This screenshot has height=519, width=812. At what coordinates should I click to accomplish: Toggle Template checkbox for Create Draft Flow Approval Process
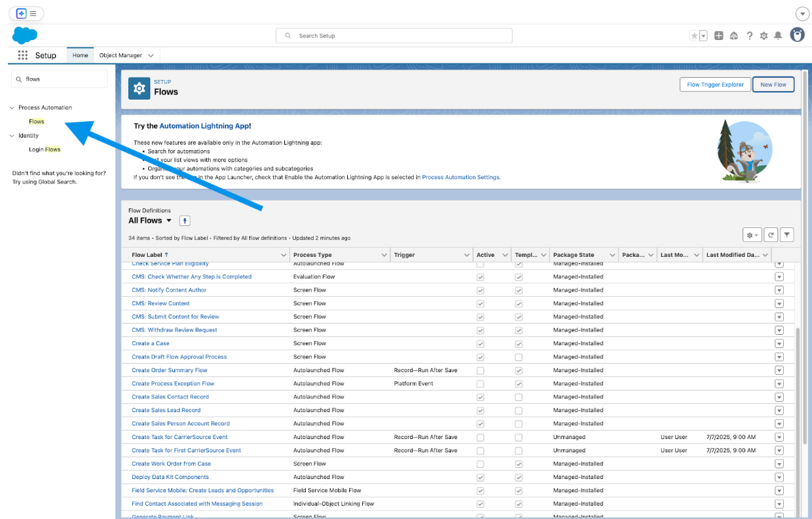tap(519, 357)
